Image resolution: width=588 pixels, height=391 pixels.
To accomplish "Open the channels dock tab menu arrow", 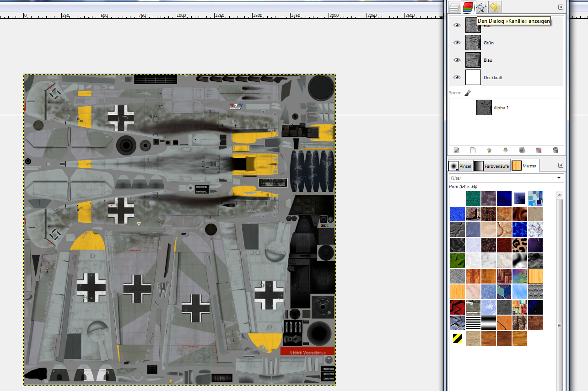I will 560,7.
